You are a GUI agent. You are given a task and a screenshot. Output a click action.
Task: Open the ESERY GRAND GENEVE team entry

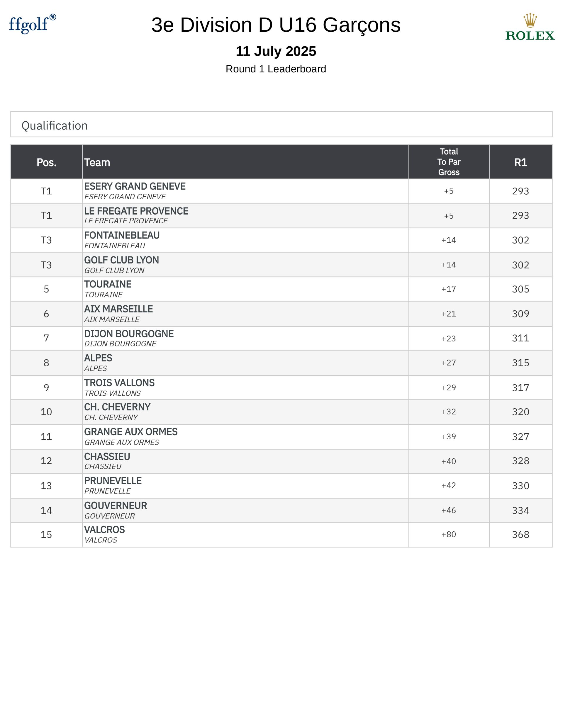point(135,186)
